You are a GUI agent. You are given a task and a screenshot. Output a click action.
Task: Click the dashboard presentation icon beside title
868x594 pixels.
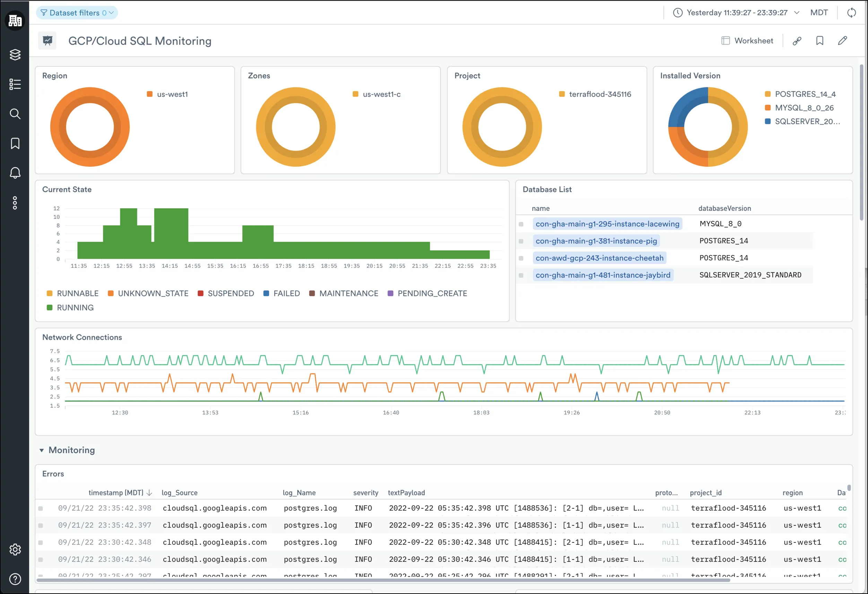click(47, 41)
